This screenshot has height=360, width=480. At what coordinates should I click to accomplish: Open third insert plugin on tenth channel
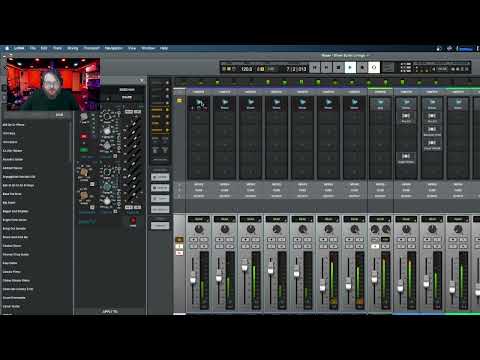[432, 130]
